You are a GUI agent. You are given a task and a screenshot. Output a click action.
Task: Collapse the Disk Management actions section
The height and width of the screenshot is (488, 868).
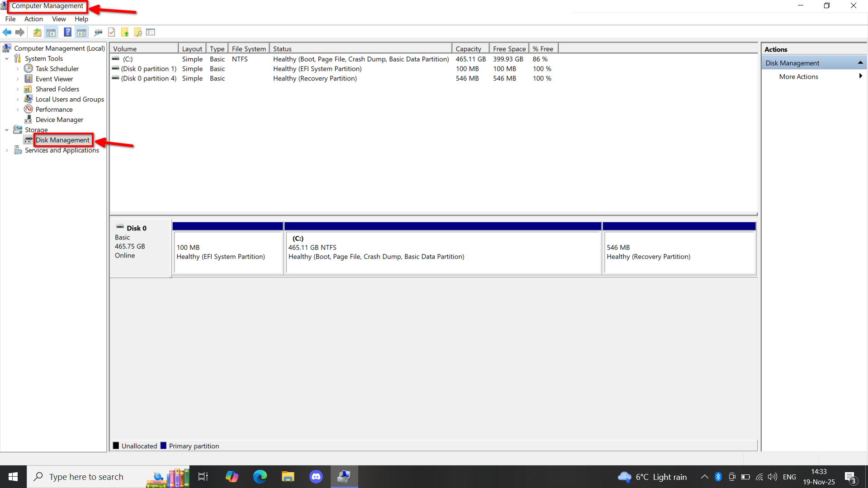click(x=860, y=63)
